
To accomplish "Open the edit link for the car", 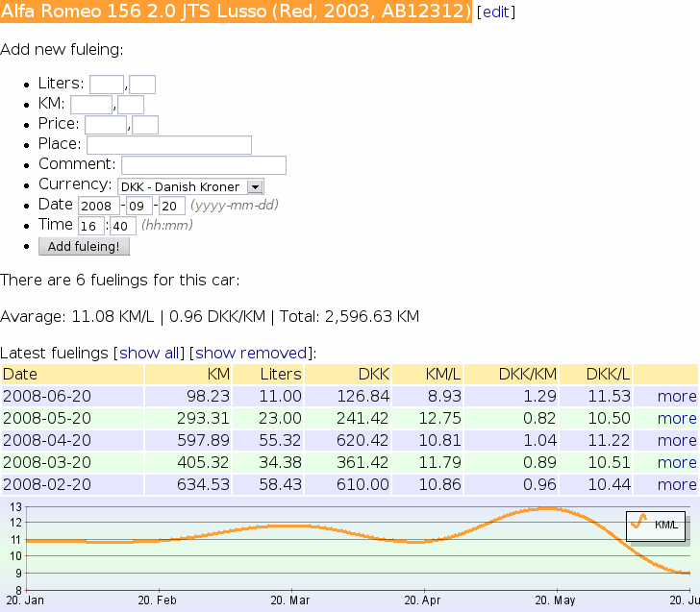I will [495, 12].
